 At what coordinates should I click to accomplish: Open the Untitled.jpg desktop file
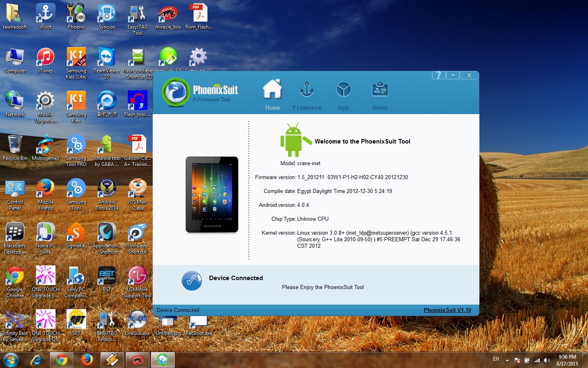tap(168, 326)
